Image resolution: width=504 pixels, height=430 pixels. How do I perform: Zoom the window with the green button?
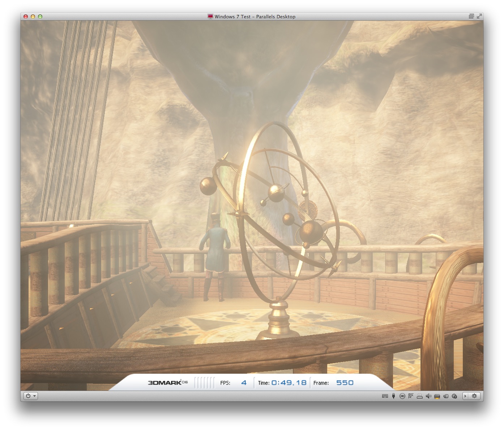40,17
